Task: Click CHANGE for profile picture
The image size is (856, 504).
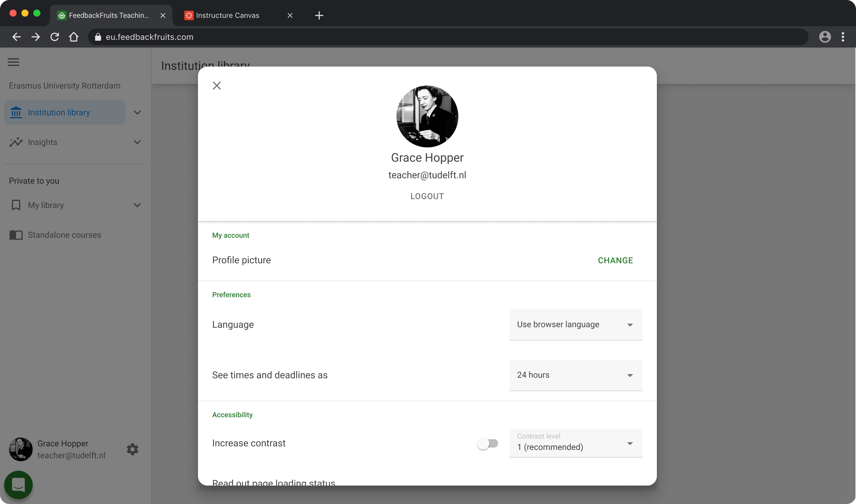Action: (x=615, y=261)
